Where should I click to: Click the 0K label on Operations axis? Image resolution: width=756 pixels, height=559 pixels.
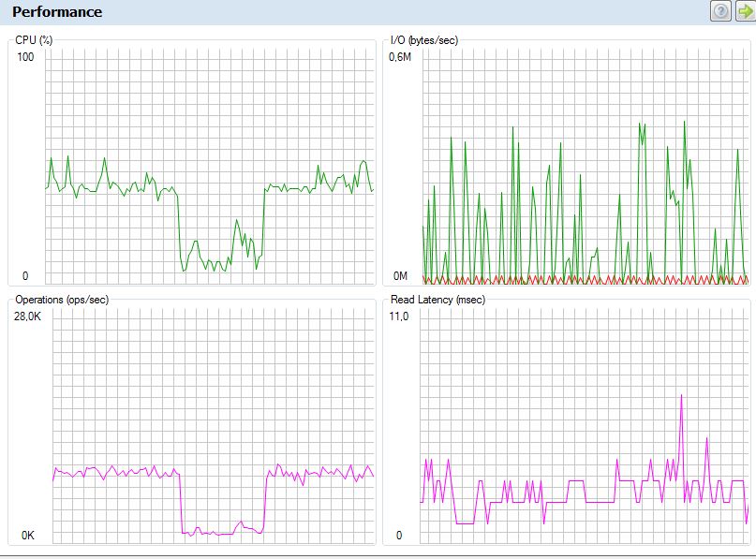[x=28, y=536]
